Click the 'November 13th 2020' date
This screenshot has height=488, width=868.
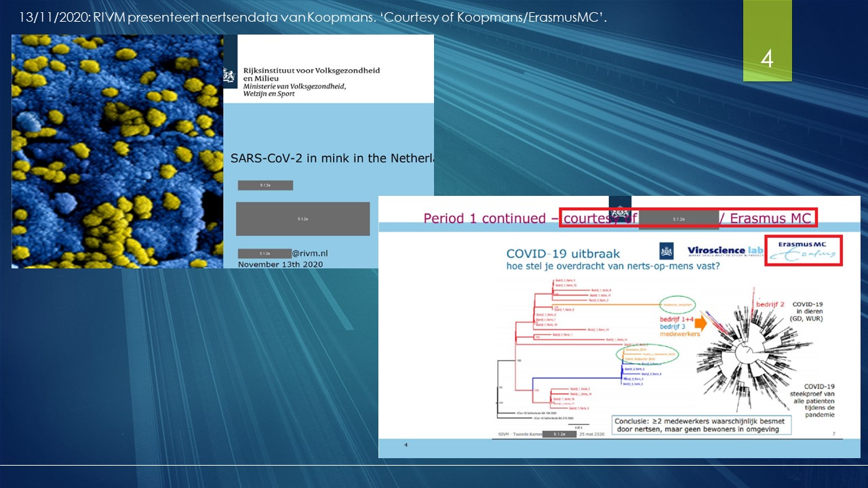coord(280,264)
